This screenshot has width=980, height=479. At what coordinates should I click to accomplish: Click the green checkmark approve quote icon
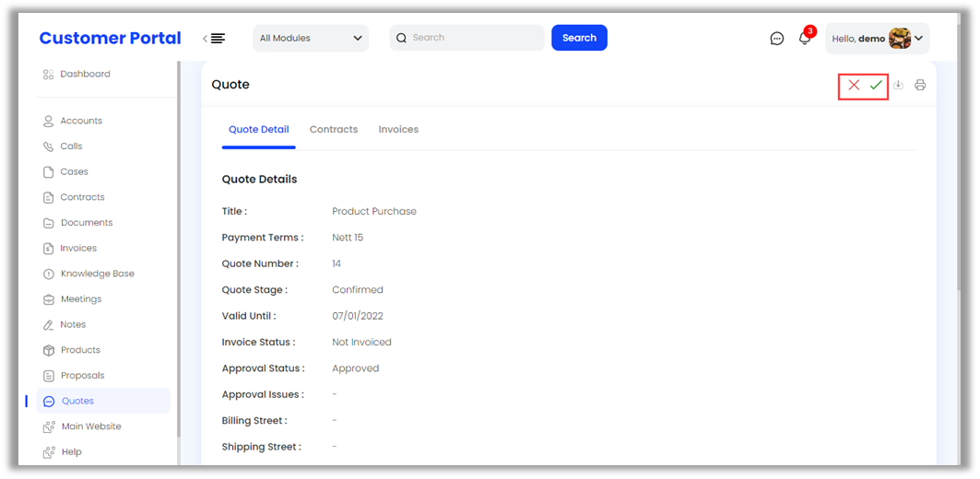[876, 85]
